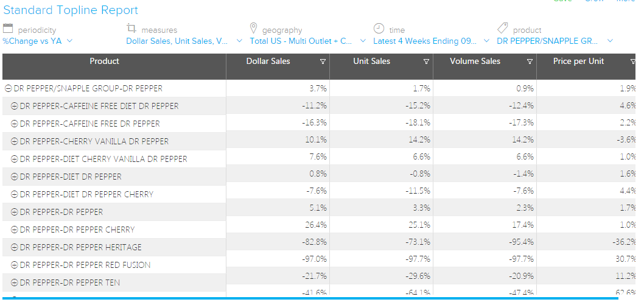644x302 pixels.
Task: Click the horizontal scrollbar at the bottom
Action: [304, 298]
